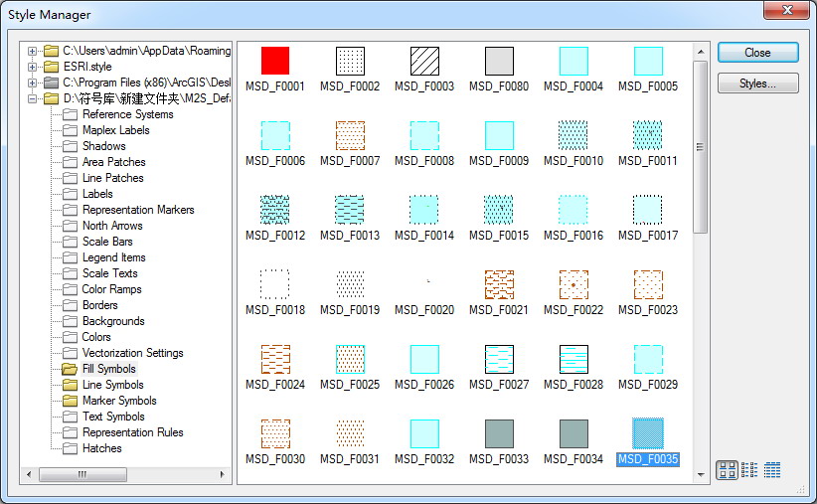Expand the ESRI.style tree node
Viewport: 817px width, 504px height.
click(x=33, y=67)
